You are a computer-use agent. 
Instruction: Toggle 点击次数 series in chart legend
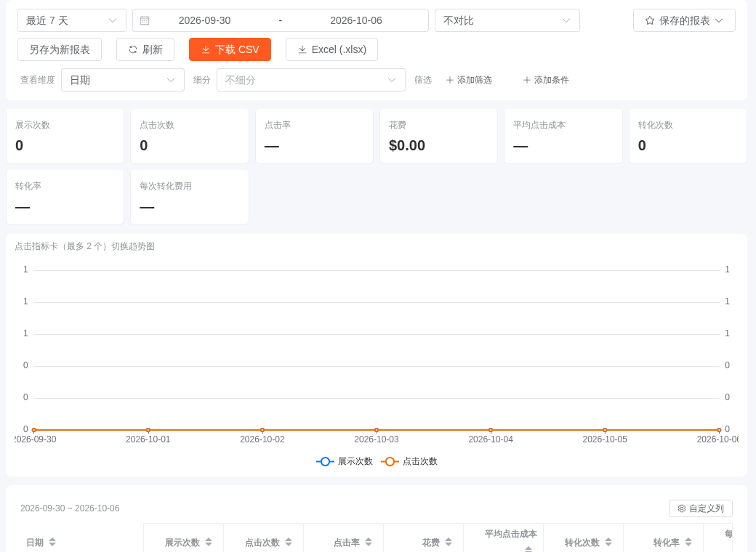point(409,461)
